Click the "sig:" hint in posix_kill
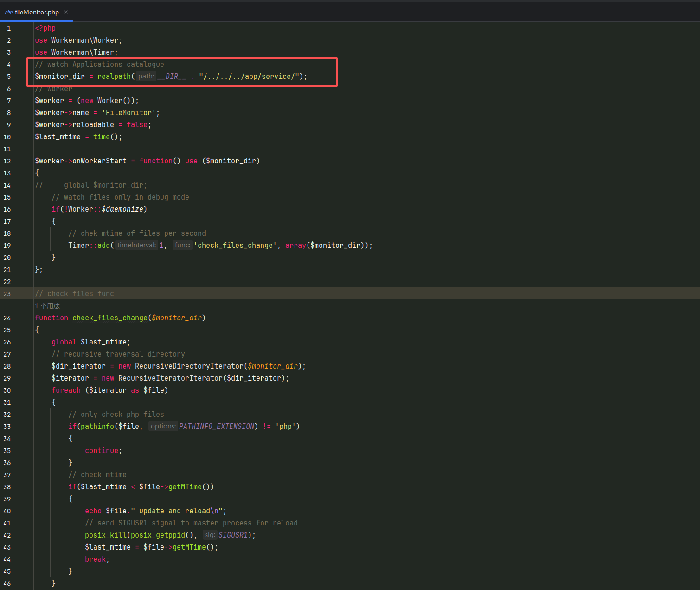700x590 pixels. pyautogui.click(x=210, y=535)
